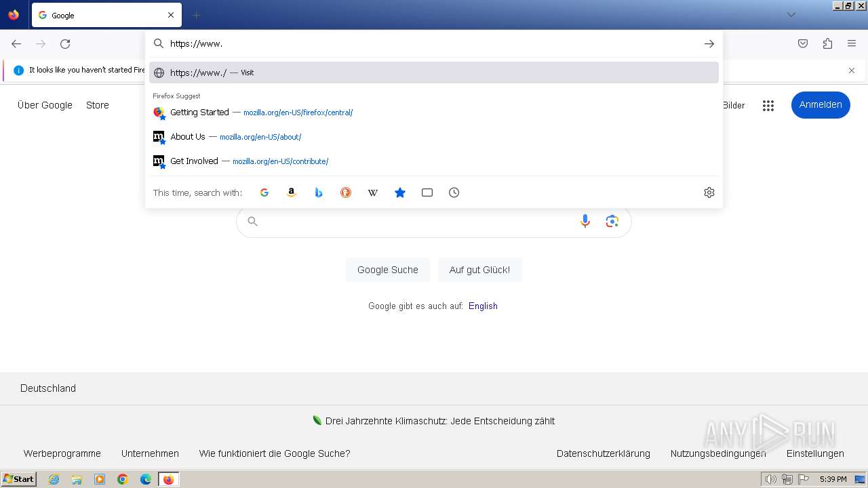This screenshot has width=868, height=488.
Task: Open Windows Start menu
Action: [18, 479]
